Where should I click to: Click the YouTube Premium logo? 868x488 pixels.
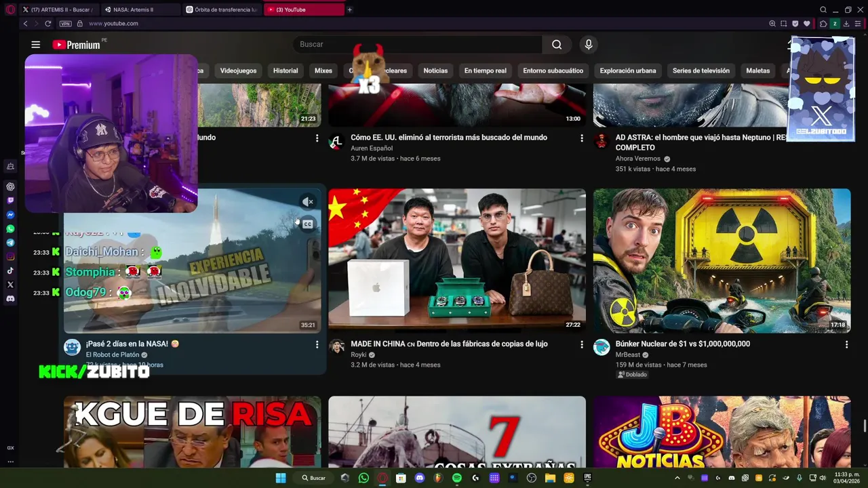pyautogui.click(x=77, y=45)
